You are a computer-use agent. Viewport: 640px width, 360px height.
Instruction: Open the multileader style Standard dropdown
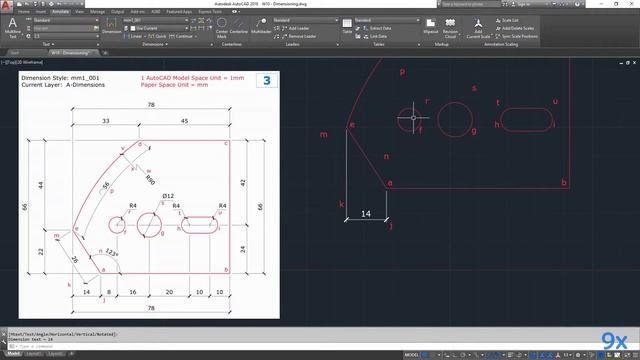[305, 20]
